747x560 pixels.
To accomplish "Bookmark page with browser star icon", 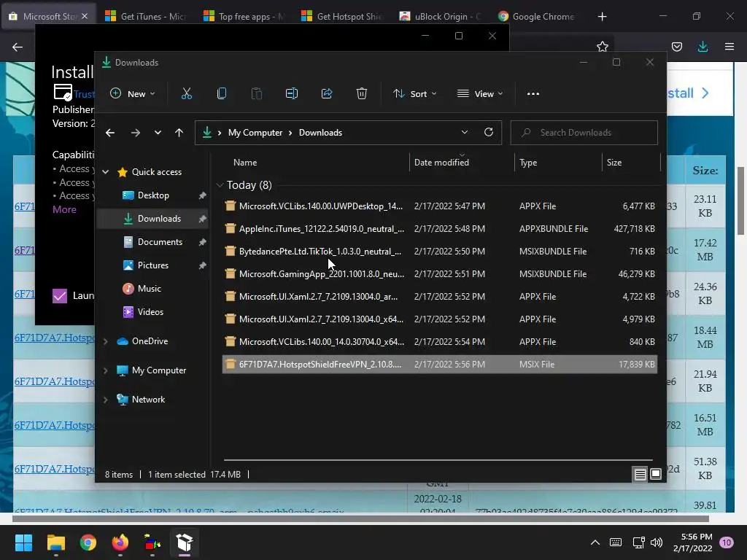I will click(x=603, y=47).
